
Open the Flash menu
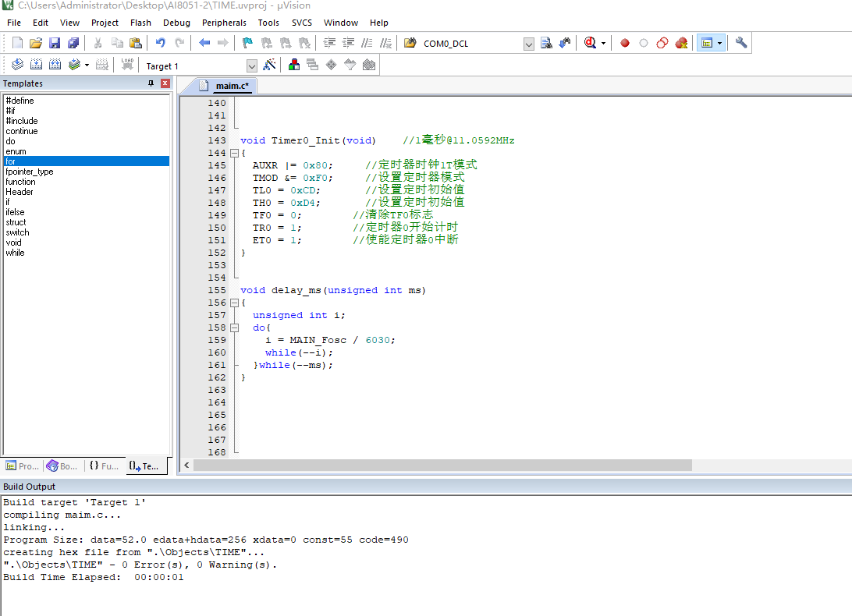140,23
